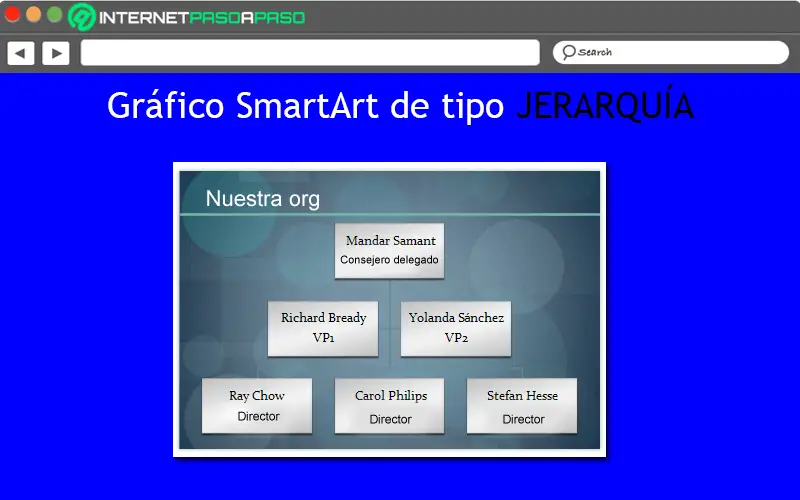Click the 'Nuestra org' slide title
800x500 pixels.
263,198
